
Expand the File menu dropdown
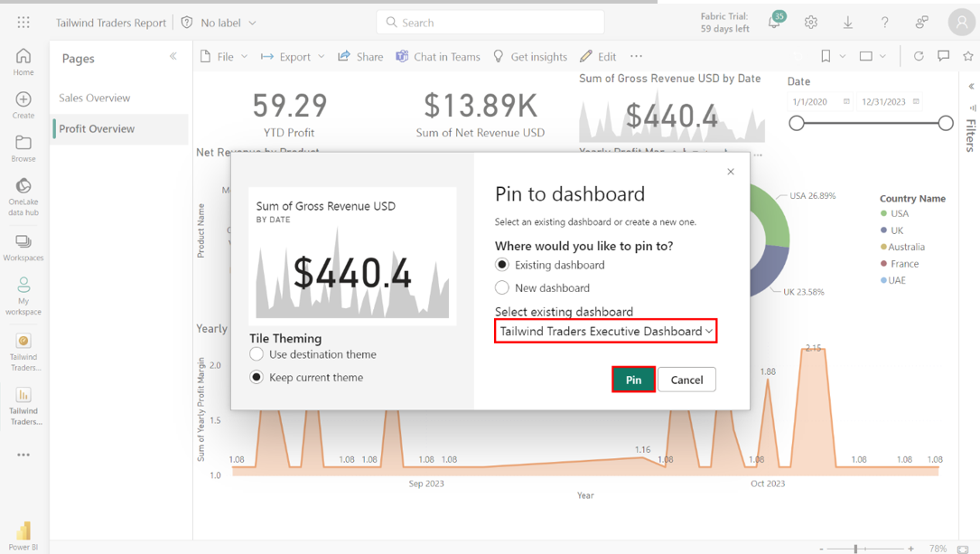coord(225,56)
